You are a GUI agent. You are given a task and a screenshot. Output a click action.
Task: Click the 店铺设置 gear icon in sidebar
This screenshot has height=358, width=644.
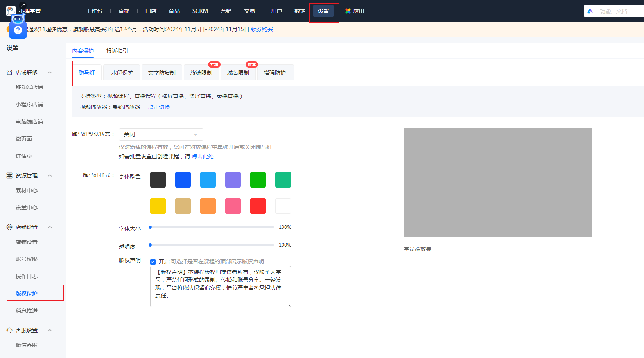pos(9,227)
